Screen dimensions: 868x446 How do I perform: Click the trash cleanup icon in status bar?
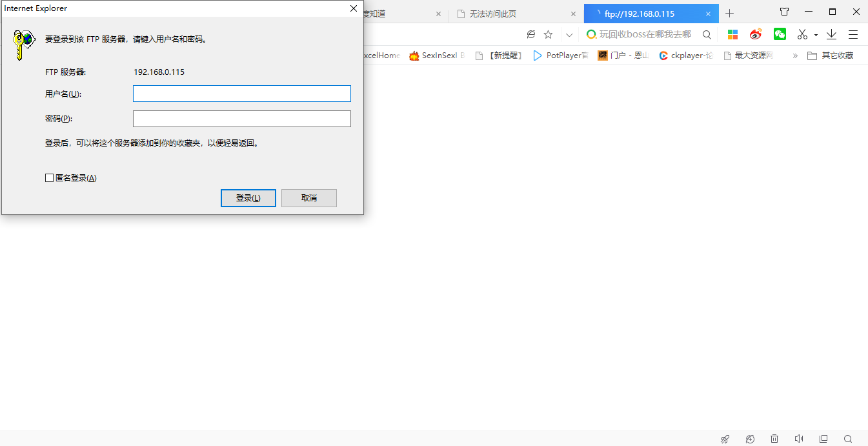[774, 438]
